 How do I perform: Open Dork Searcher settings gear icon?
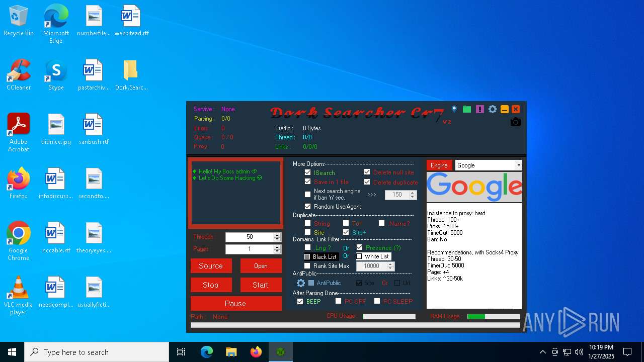tap(493, 109)
